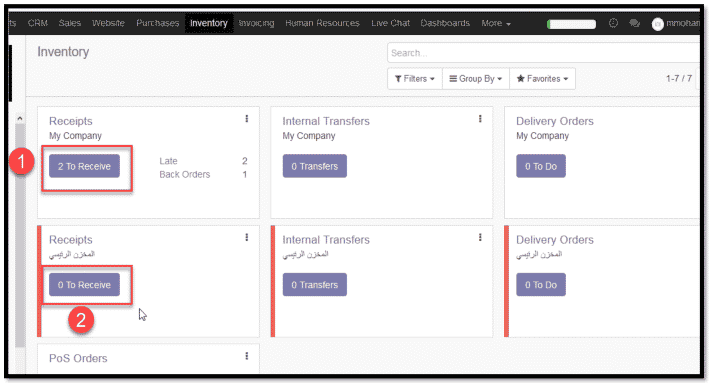Image resolution: width=709 pixels, height=383 pixels.
Task: Open the PoS Orders card title
Action: click(78, 358)
